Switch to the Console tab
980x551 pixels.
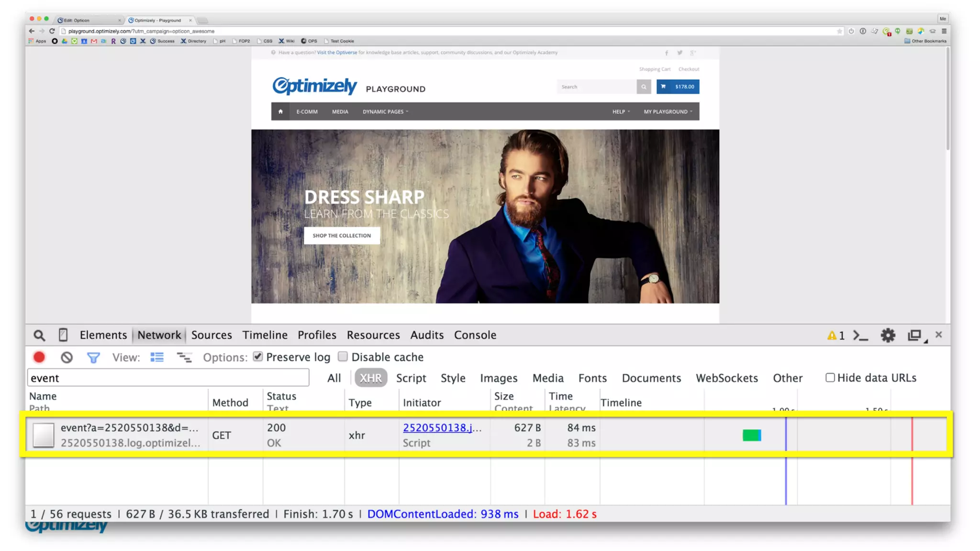click(x=475, y=335)
